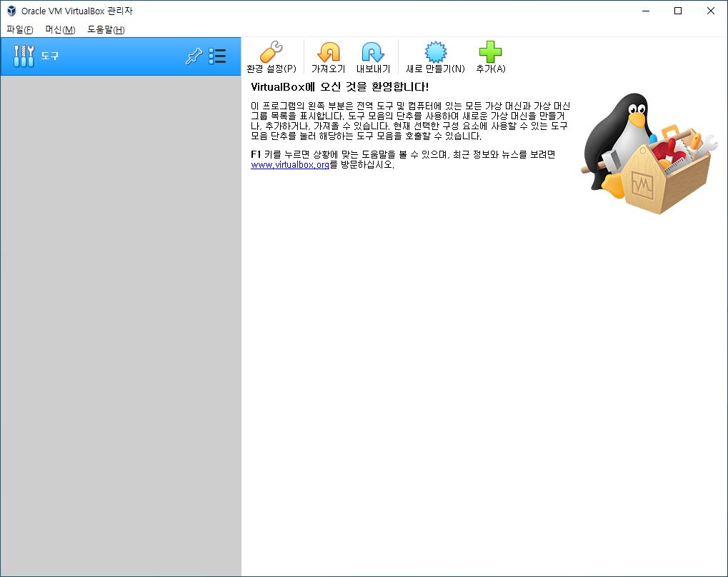Add existing machine with 추가(A)
728x577 pixels.
[490, 56]
